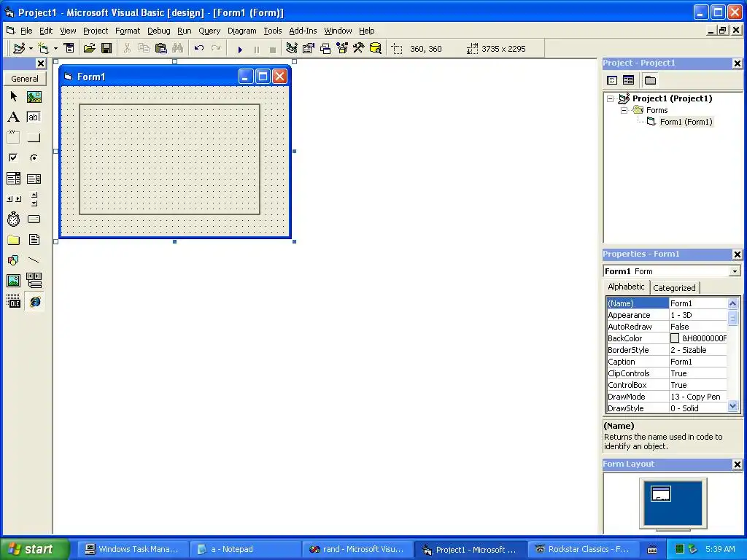Screen dimensions: 747x560
Task: Open the Object Browser toolbar icon
Action: click(342, 48)
